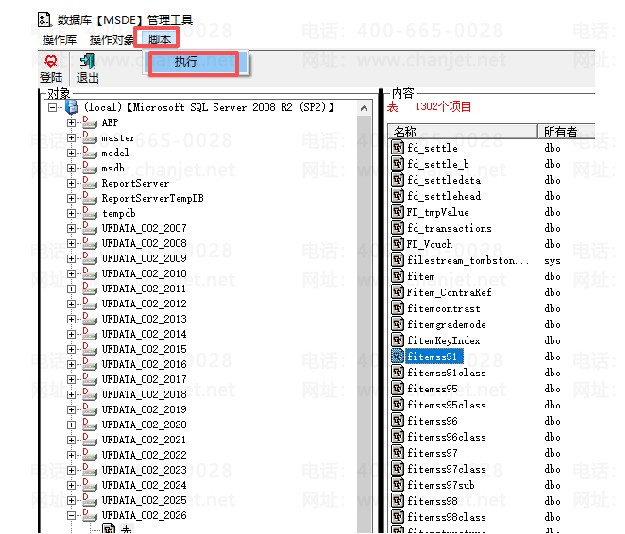Click the table icon beside fc_settle_b
This screenshot has height=534, width=625.
tap(397, 163)
